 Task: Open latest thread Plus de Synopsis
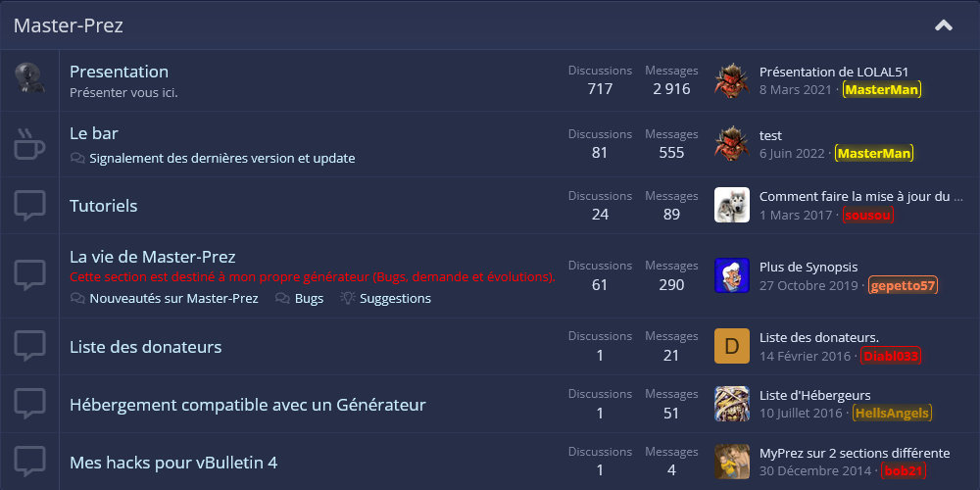click(x=808, y=267)
